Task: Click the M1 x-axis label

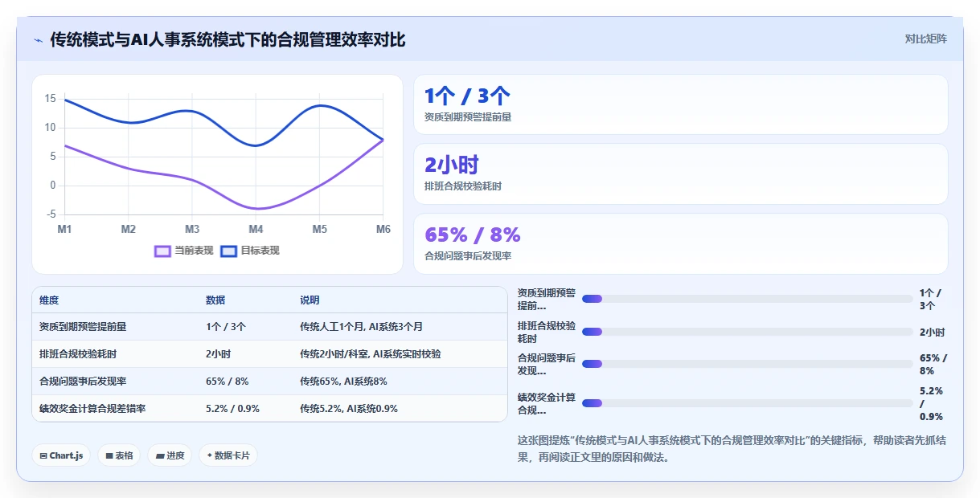Action: coord(64,229)
